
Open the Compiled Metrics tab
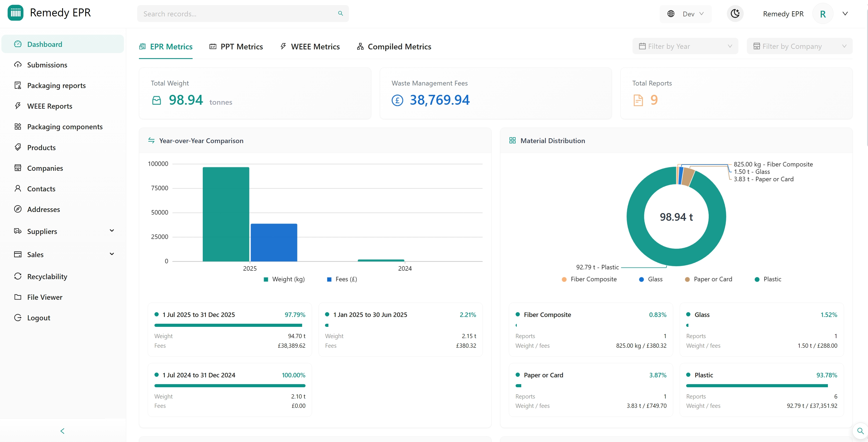(394, 47)
